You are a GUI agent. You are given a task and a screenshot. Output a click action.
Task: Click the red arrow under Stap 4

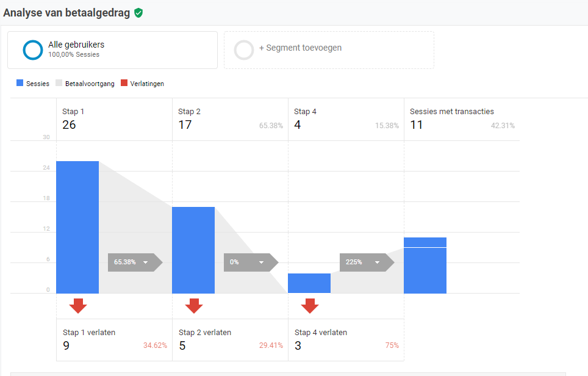(x=310, y=306)
